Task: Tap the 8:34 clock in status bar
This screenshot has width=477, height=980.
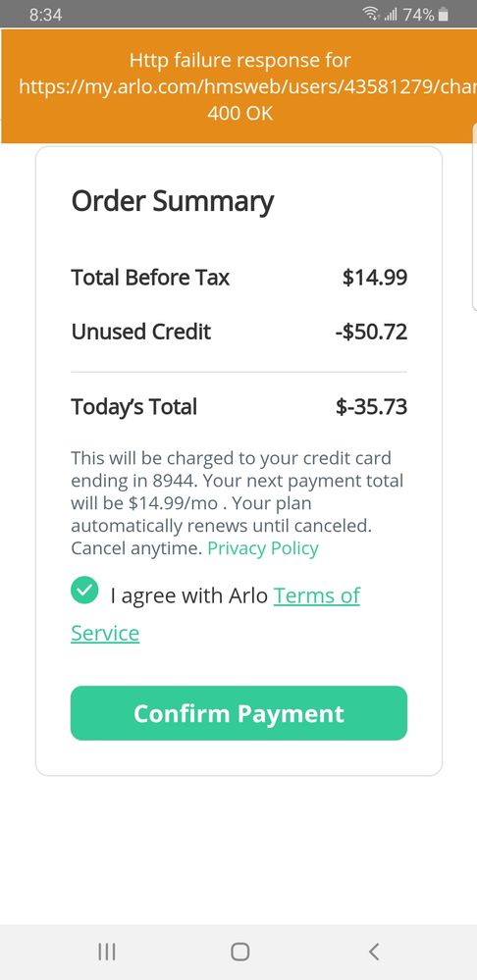Action: [x=45, y=15]
